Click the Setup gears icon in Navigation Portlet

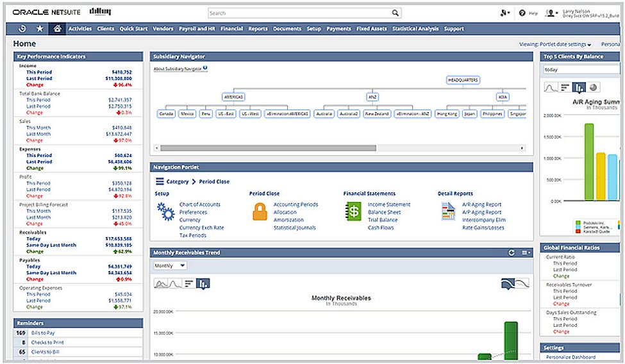tap(165, 211)
